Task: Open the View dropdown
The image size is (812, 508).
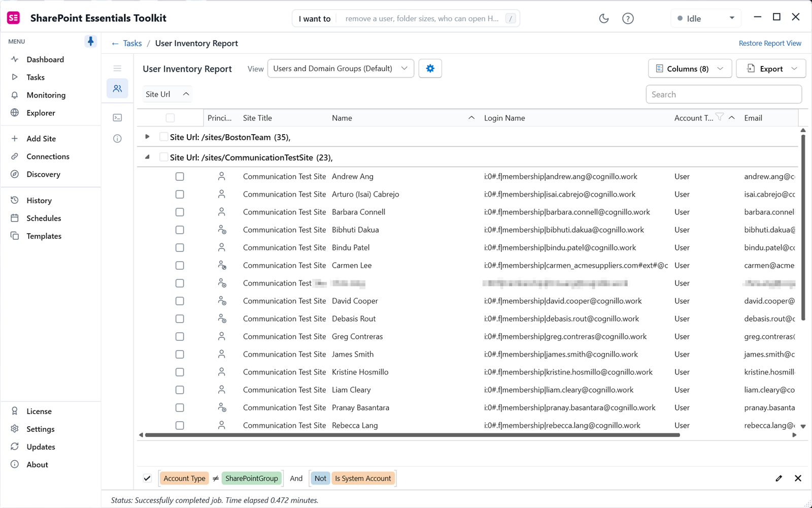Action: click(x=341, y=69)
